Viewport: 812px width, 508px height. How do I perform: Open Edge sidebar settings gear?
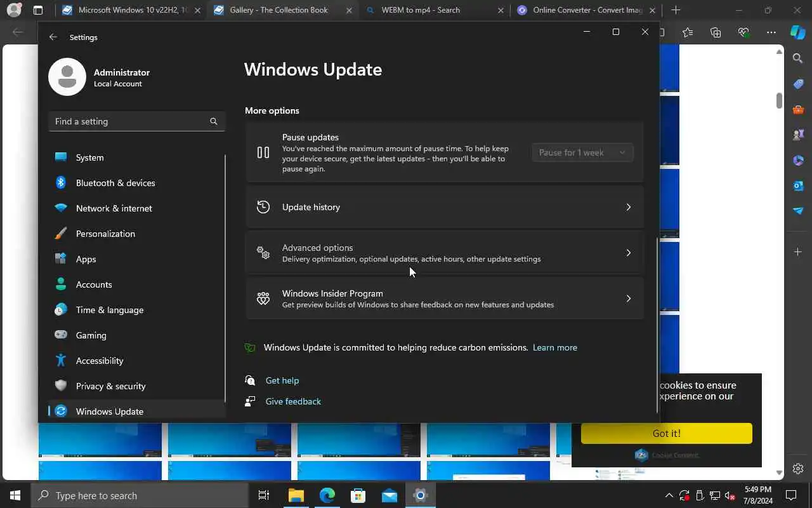point(798,469)
